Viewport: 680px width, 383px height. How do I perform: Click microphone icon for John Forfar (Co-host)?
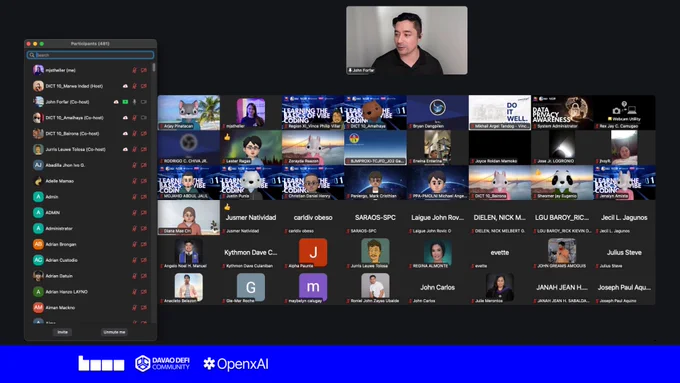click(x=134, y=102)
